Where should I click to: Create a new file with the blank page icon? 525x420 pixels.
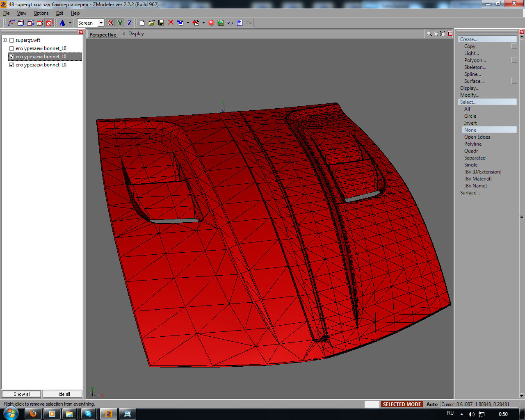[142, 23]
